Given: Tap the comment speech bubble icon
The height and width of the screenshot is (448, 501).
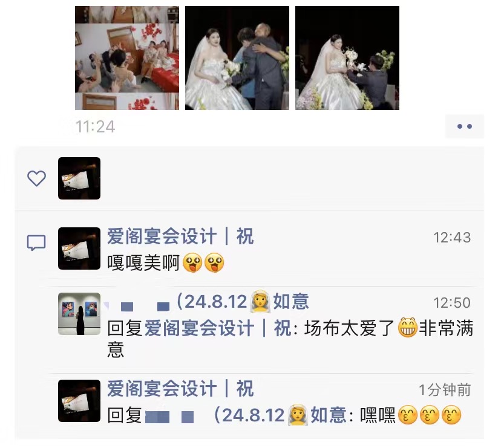Looking at the screenshot, I should tap(36, 243).
